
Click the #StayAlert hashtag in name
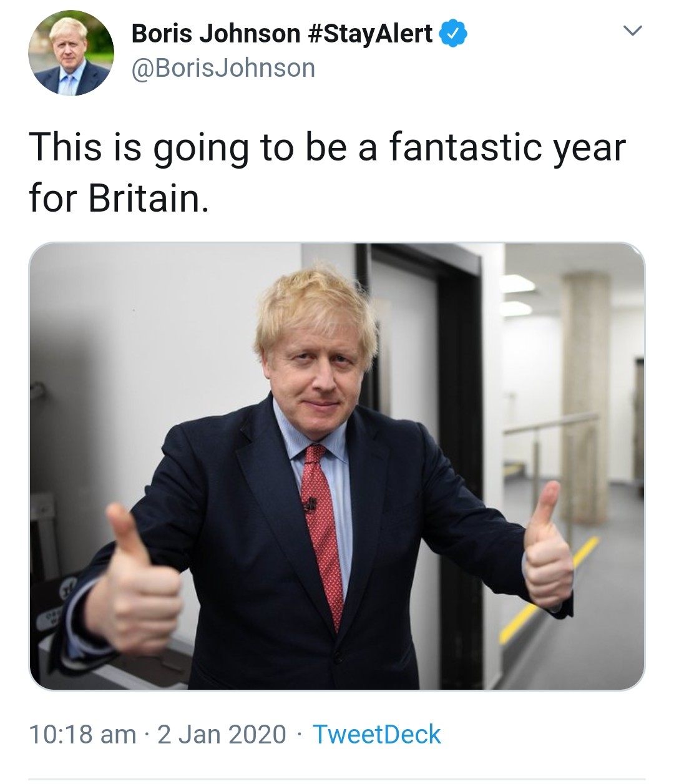(371, 33)
